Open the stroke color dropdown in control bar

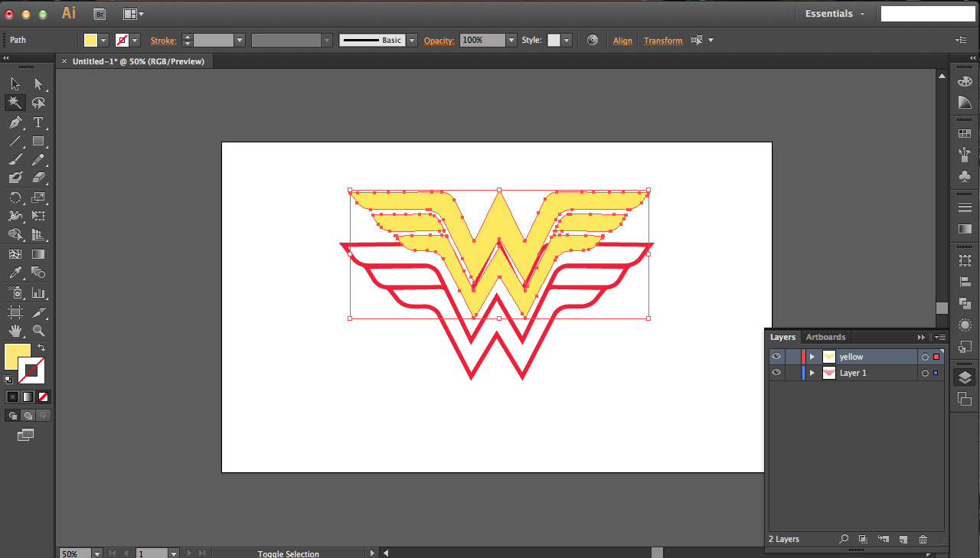click(x=135, y=41)
